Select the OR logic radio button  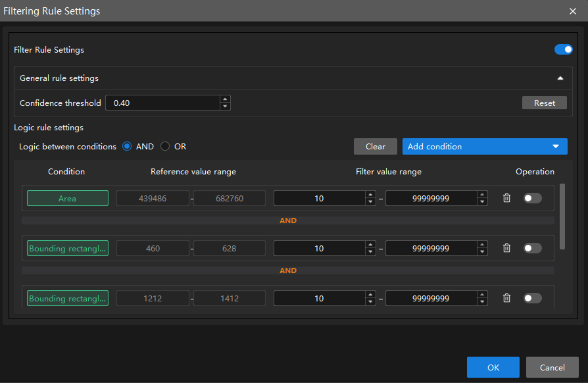(x=165, y=146)
